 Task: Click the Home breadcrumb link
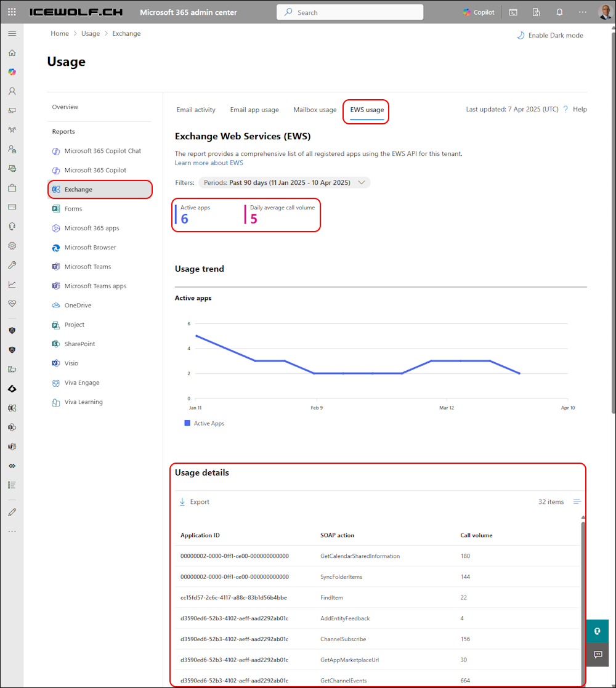60,33
